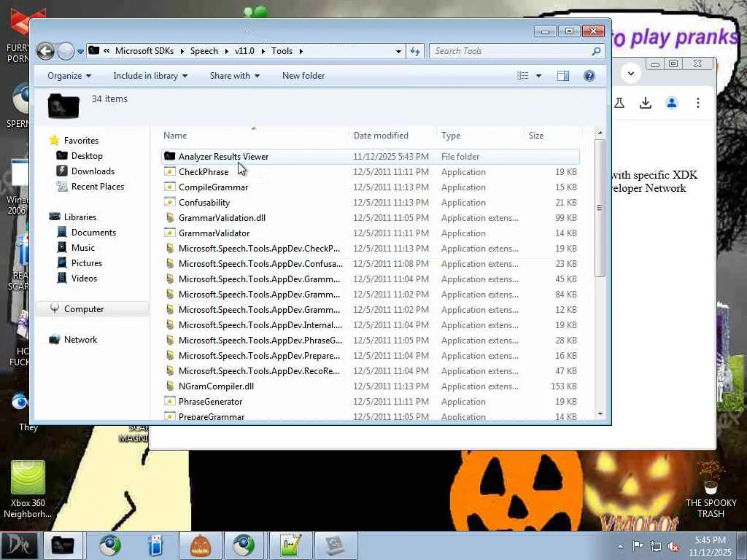The height and width of the screenshot is (560, 747).
Task: Click the flask labs icon in browser window
Action: point(619,102)
